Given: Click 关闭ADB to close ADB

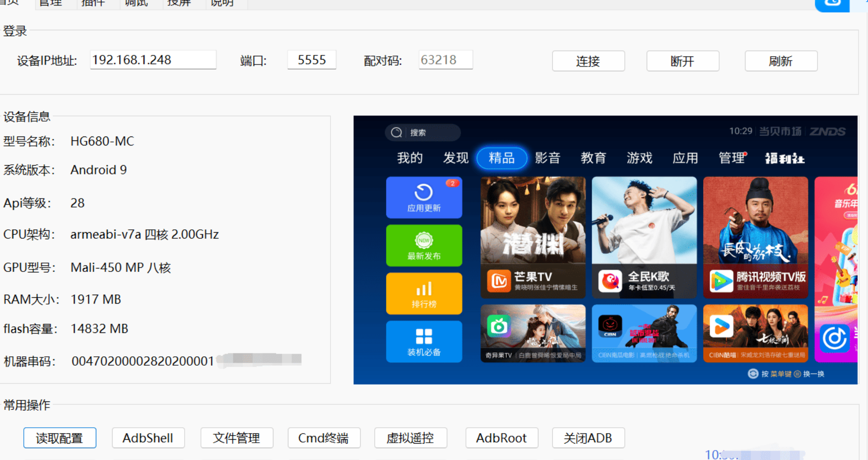Looking at the screenshot, I should tap(588, 438).
